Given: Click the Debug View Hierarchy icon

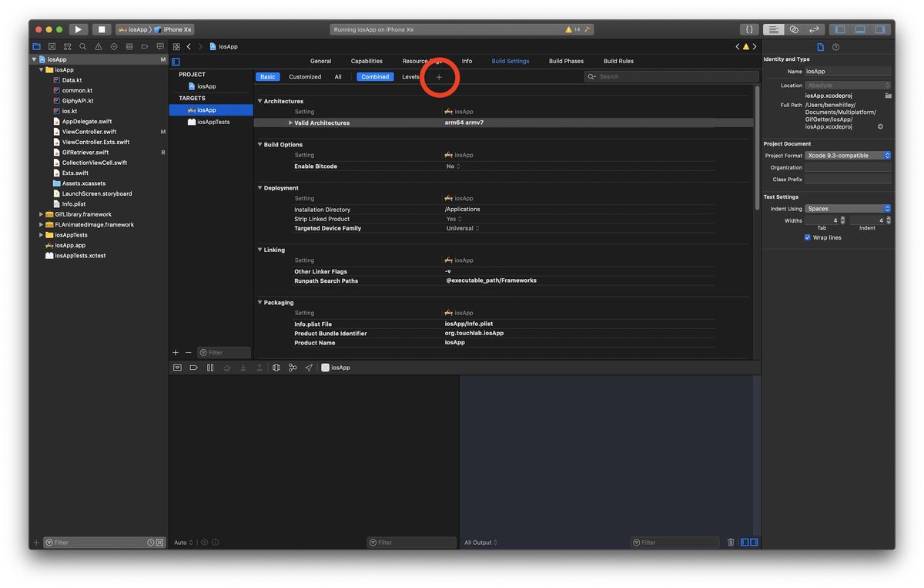Looking at the screenshot, I should coord(276,368).
